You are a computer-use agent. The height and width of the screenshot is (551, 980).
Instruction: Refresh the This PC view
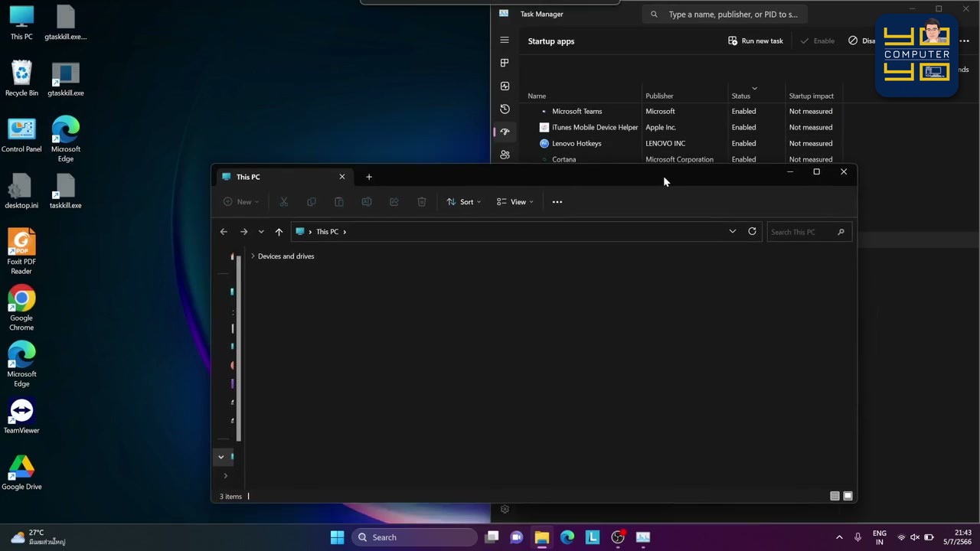pos(752,232)
